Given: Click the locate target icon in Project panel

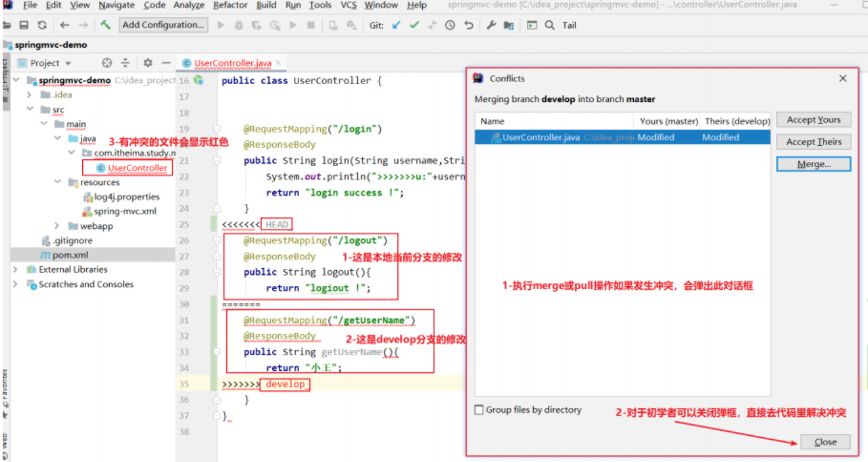Looking at the screenshot, I should coord(107,62).
